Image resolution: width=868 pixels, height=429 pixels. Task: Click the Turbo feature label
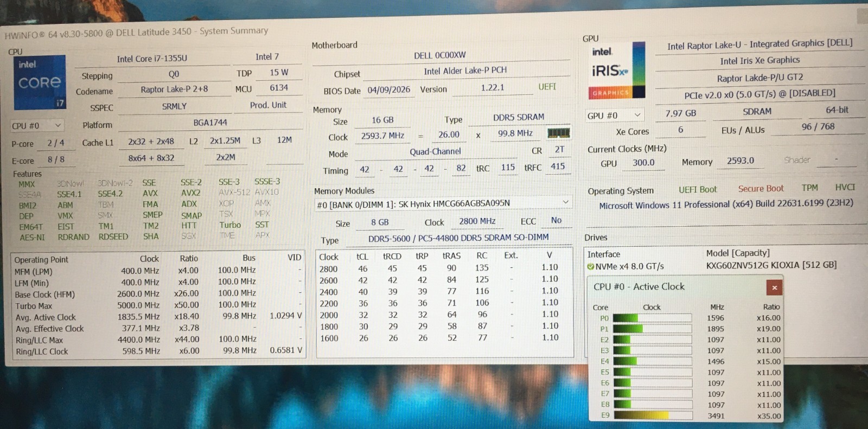[230, 225]
